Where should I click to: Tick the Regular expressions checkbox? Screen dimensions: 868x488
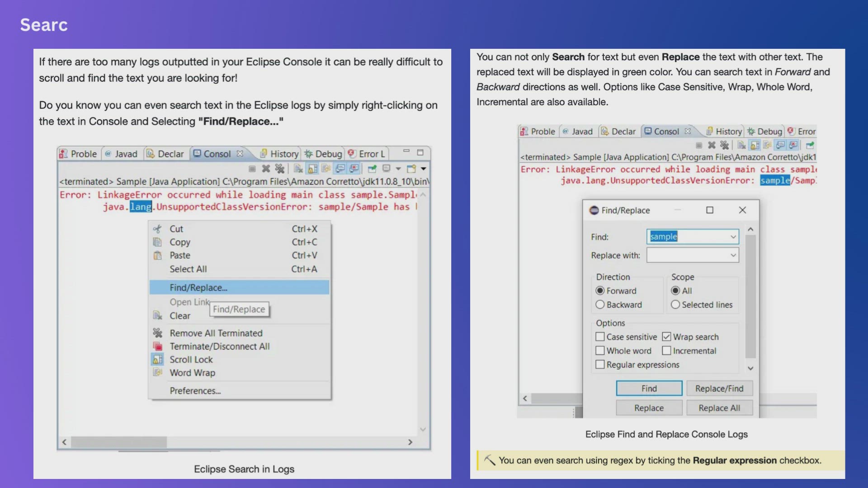point(600,364)
